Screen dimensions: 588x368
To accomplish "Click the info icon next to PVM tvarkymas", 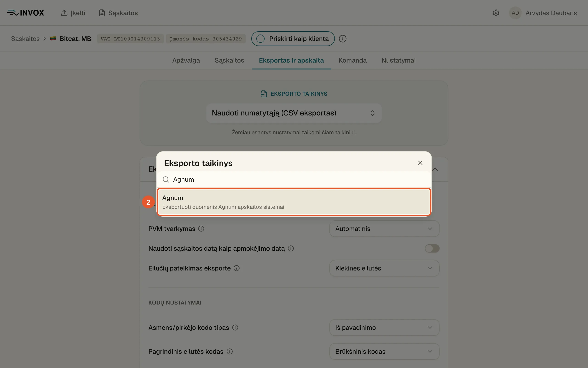I will (x=201, y=229).
